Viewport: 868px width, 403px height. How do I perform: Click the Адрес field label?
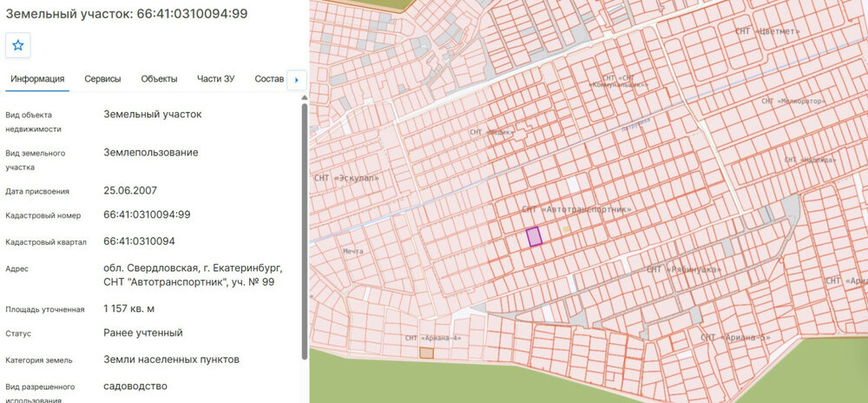(16, 269)
